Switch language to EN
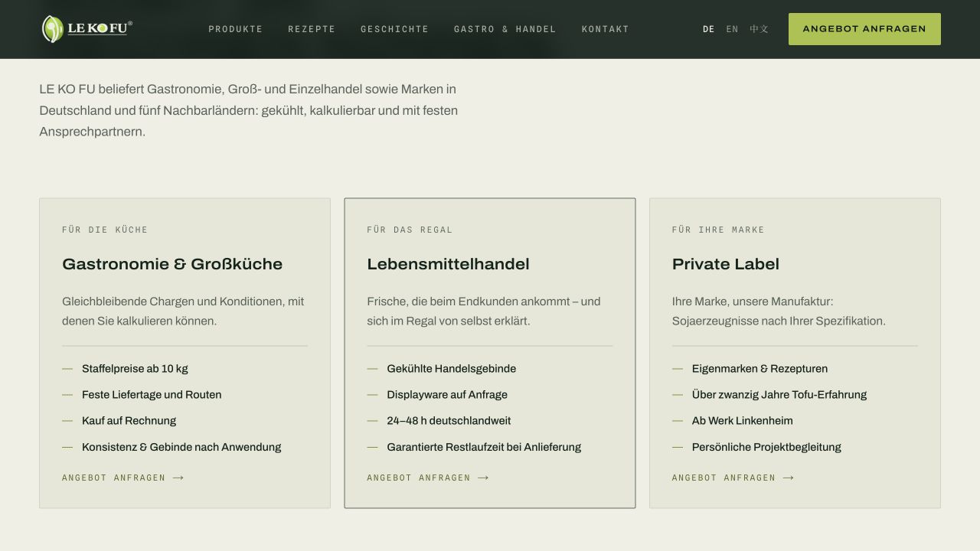The height and width of the screenshot is (551, 980). [x=733, y=29]
